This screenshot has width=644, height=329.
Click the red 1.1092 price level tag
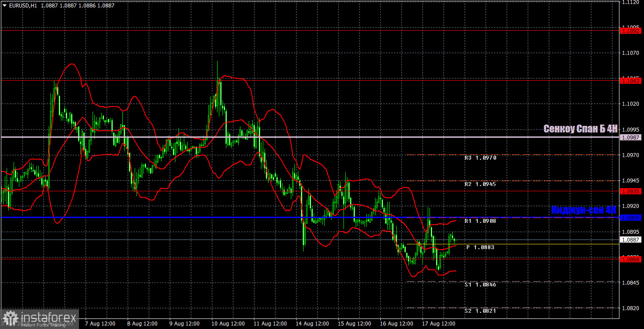pyautogui.click(x=631, y=31)
